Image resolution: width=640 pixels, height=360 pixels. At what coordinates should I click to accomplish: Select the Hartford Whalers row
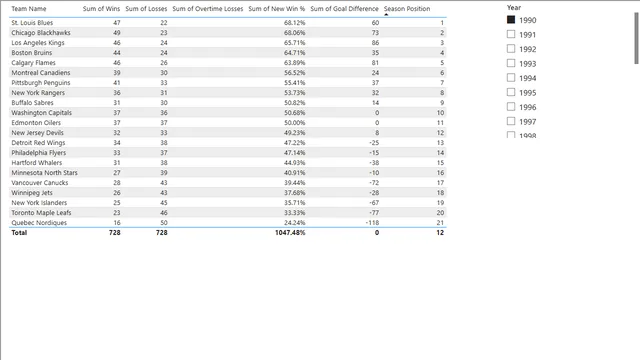(x=228, y=162)
